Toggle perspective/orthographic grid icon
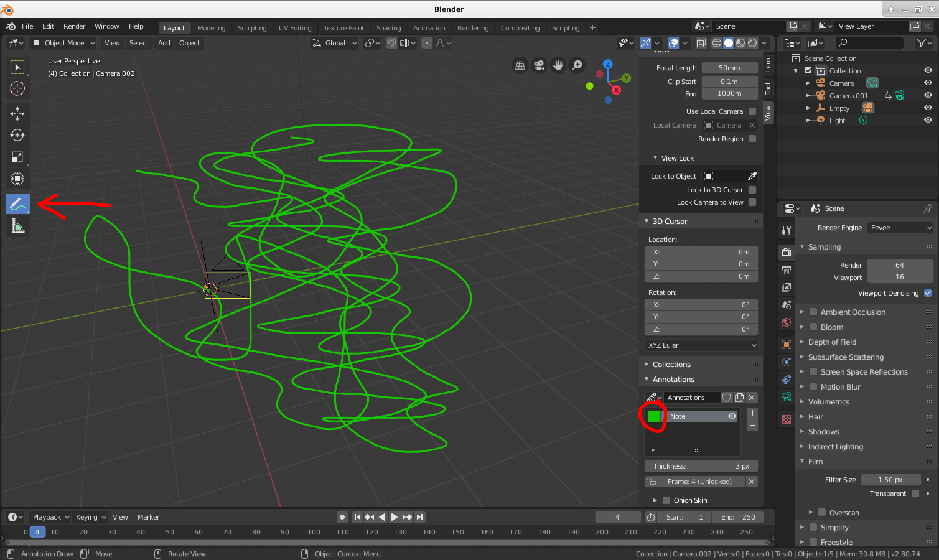The width and height of the screenshot is (939, 560). (x=520, y=65)
